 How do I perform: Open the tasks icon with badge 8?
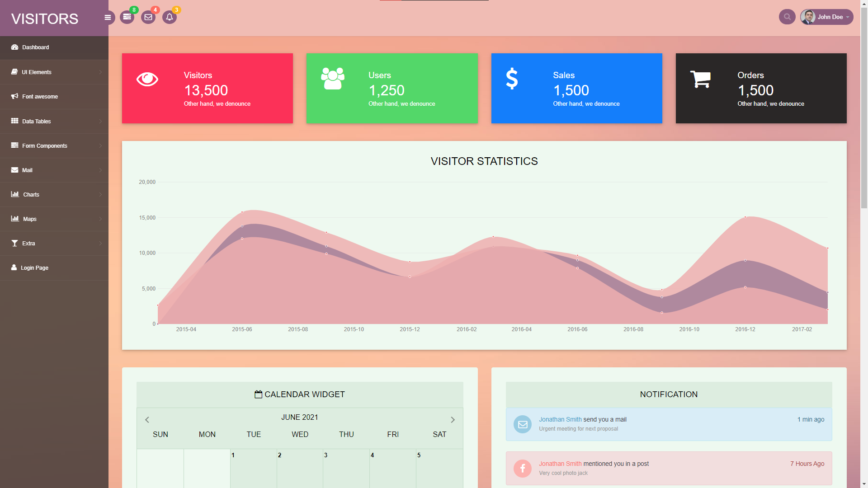127,17
